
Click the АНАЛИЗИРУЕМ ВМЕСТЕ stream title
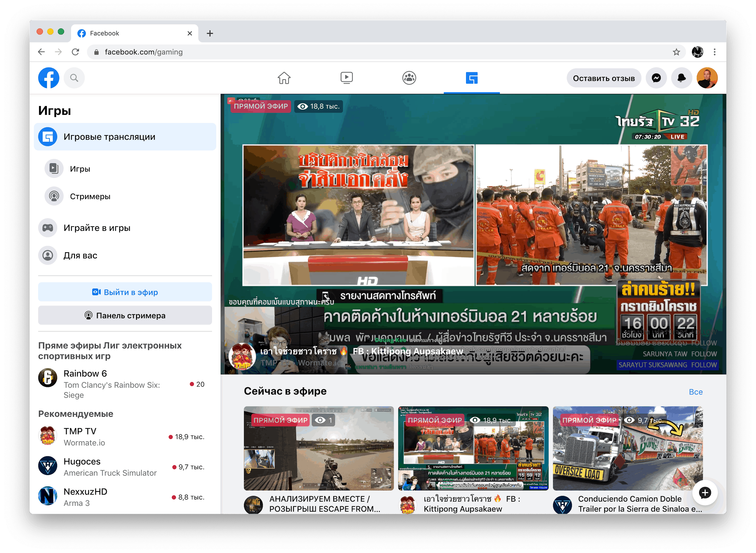[x=324, y=503]
